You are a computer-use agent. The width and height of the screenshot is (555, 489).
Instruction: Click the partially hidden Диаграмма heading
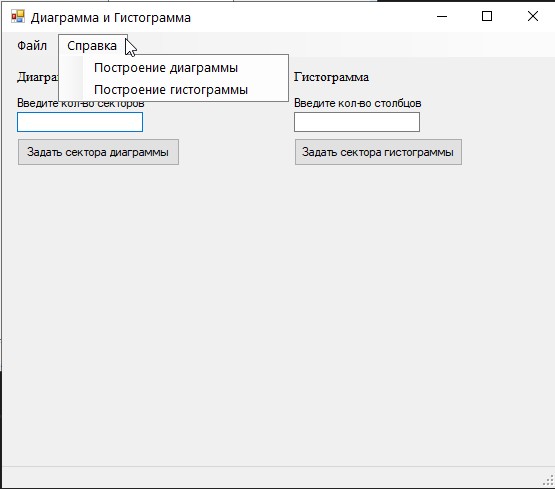[38, 77]
